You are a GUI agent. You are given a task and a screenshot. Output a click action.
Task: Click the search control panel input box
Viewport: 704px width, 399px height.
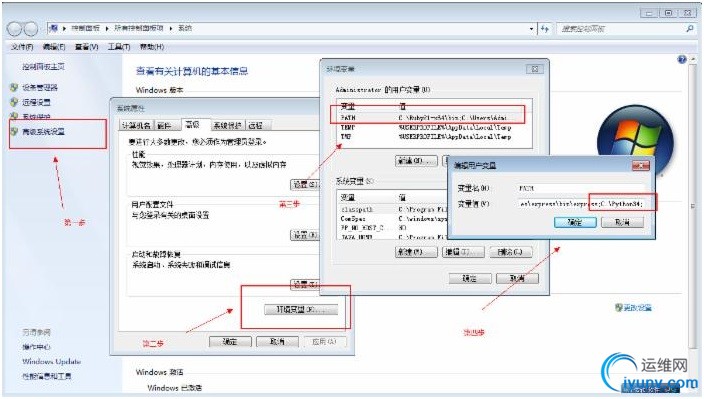(621, 29)
